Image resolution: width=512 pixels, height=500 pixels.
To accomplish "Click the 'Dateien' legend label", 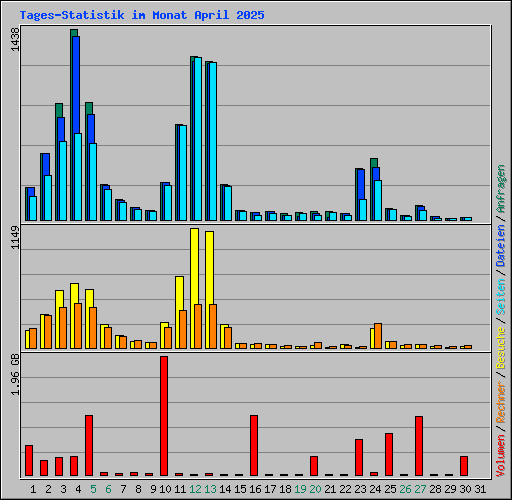I will click(501, 246).
